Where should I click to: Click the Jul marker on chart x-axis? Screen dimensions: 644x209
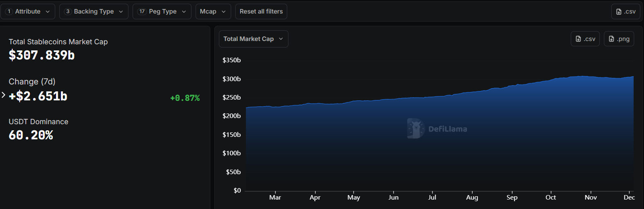(x=432, y=197)
